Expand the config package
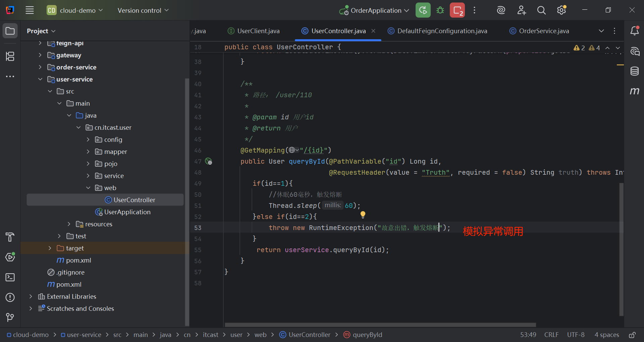The height and width of the screenshot is (342, 644). [x=88, y=139]
